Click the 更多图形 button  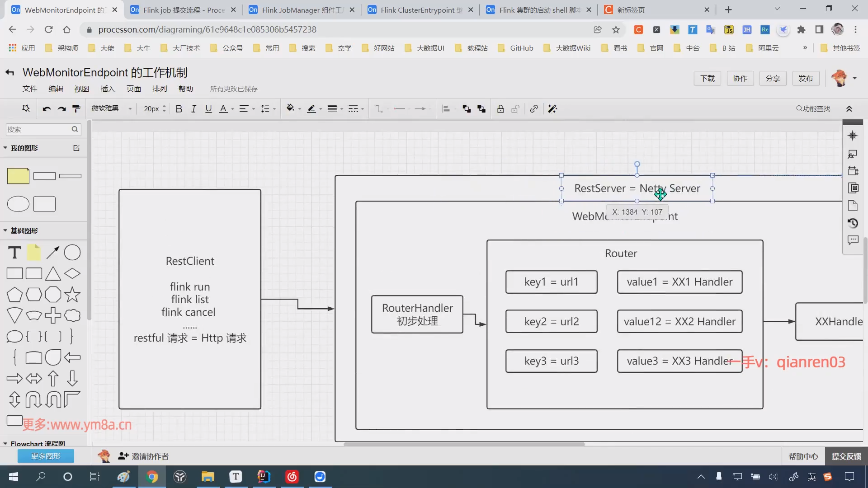[46, 456]
